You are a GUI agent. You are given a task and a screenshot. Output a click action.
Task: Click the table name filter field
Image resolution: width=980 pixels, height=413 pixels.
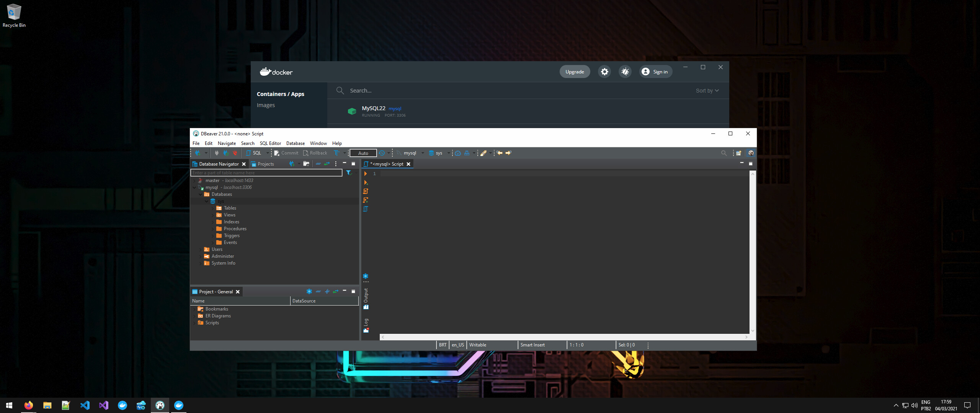266,173
